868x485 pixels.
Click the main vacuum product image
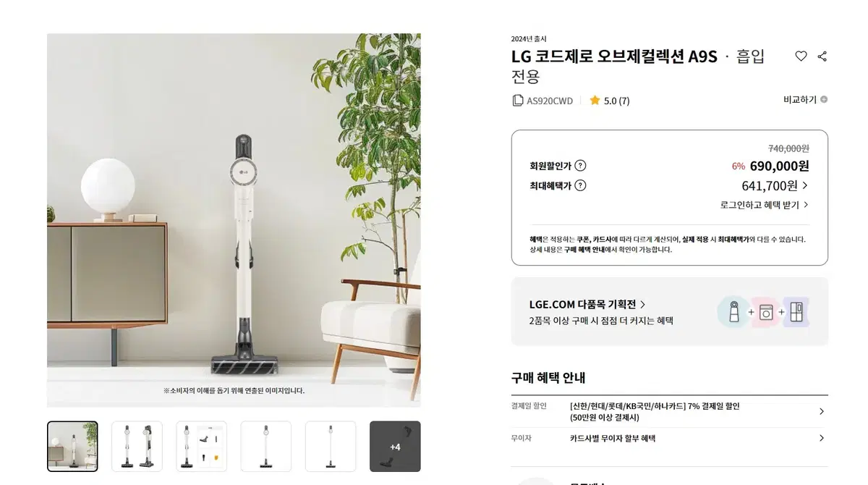[x=234, y=220]
